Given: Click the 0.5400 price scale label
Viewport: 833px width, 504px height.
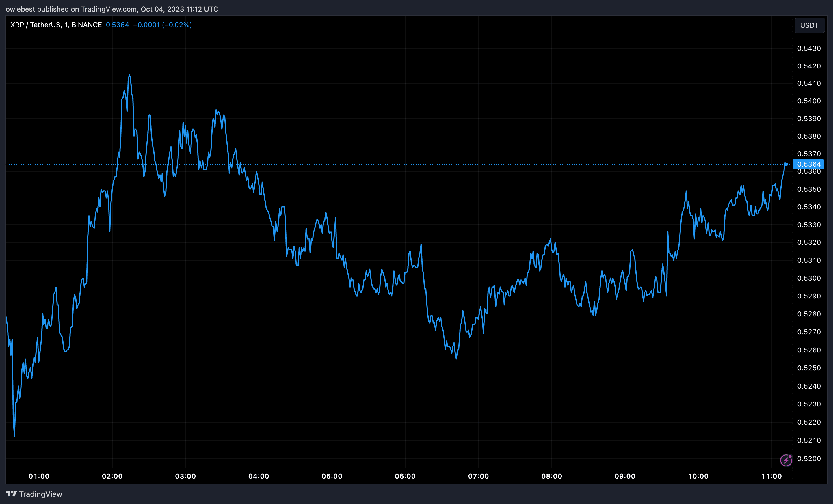Looking at the screenshot, I should tap(809, 101).
